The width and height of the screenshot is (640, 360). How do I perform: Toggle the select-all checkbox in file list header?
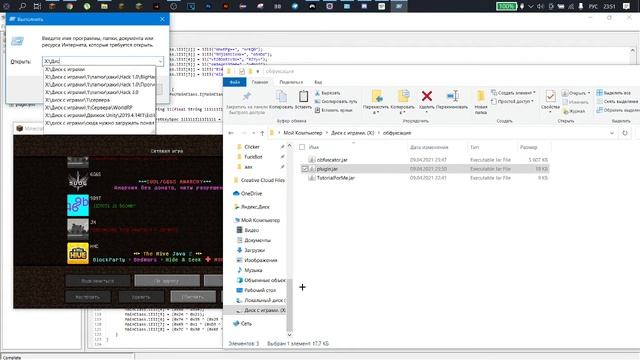coord(302,147)
